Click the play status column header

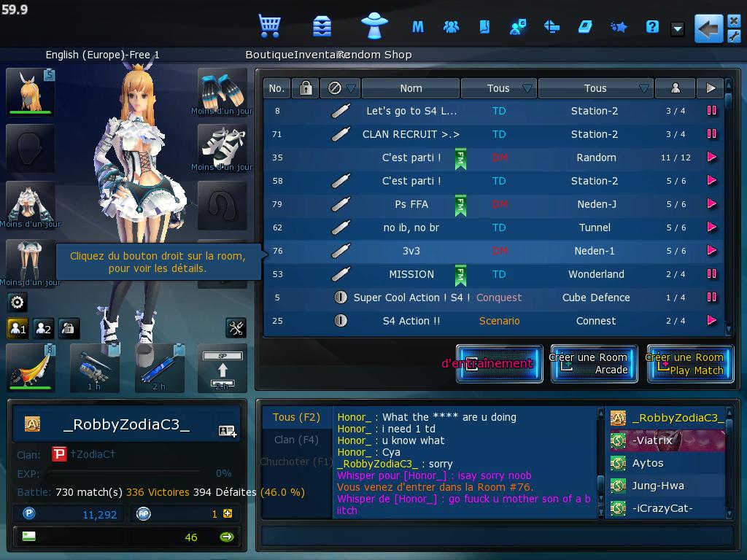pos(711,88)
